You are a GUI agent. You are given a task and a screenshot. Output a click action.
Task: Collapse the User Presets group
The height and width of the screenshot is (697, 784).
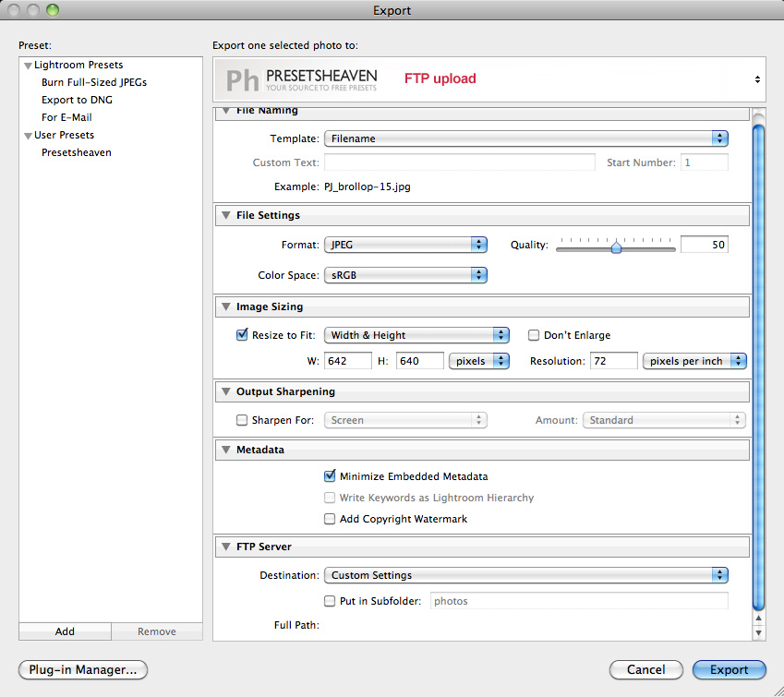[x=28, y=136]
